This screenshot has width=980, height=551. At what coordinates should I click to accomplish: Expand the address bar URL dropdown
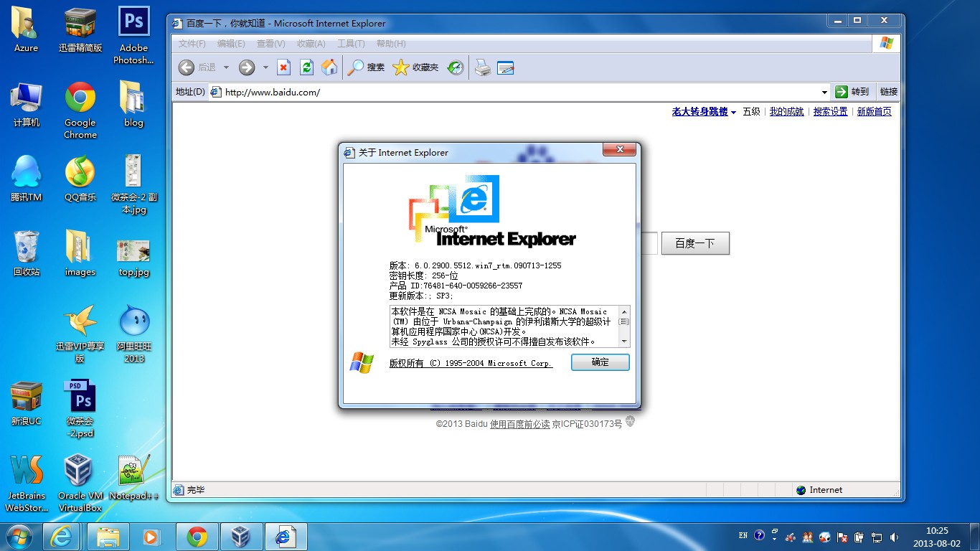click(824, 92)
